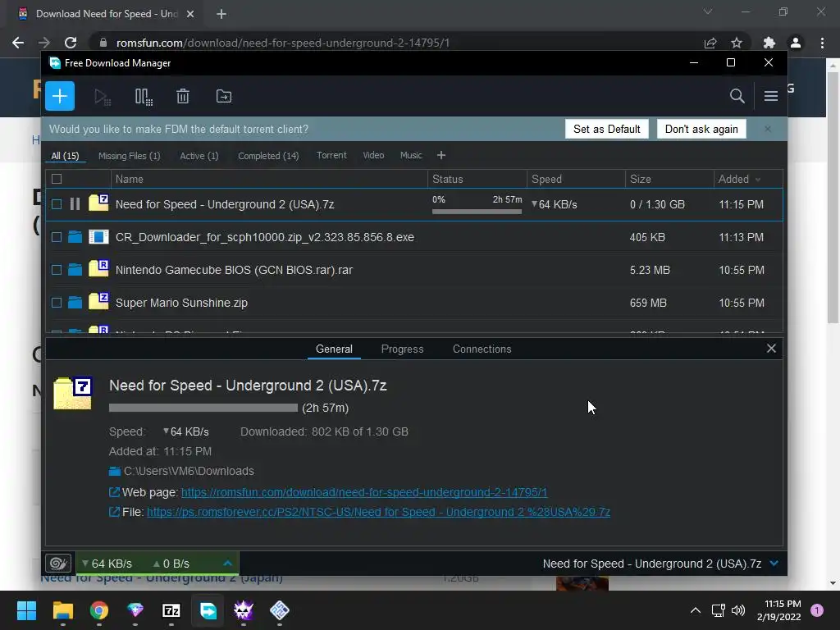Select the General tab in details panel
The height and width of the screenshot is (630, 840).
334,349
